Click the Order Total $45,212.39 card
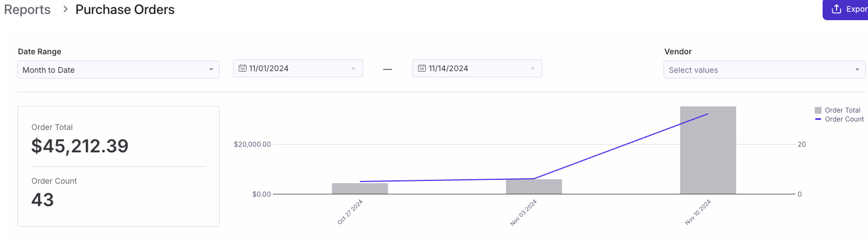This screenshot has width=868, height=242. pos(118,166)
